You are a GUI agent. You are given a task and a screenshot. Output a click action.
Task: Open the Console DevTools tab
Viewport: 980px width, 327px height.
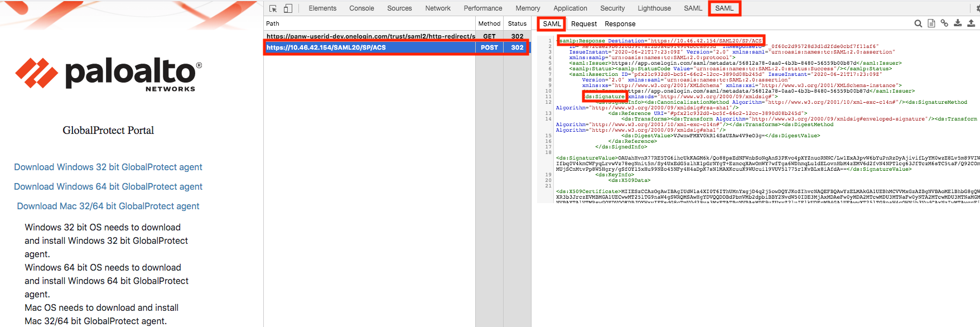361,8
